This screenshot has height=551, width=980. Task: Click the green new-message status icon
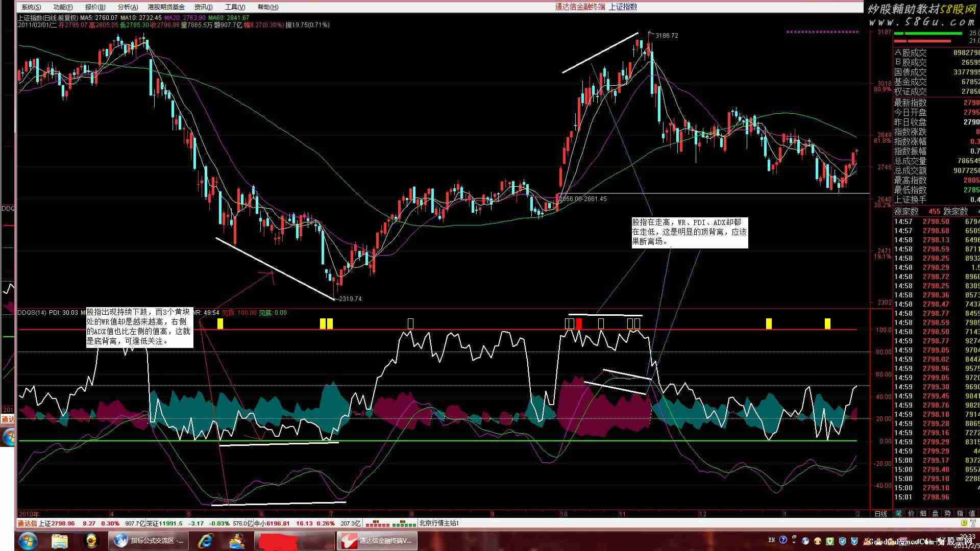[x=963, y=523]
